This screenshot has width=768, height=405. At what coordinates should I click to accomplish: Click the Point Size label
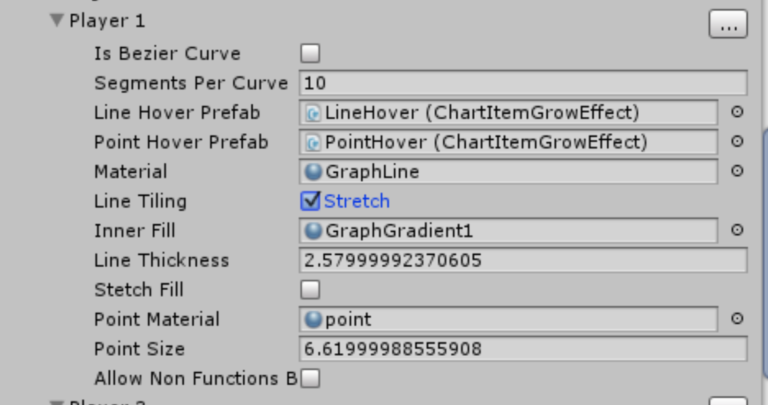coord(140,349)
